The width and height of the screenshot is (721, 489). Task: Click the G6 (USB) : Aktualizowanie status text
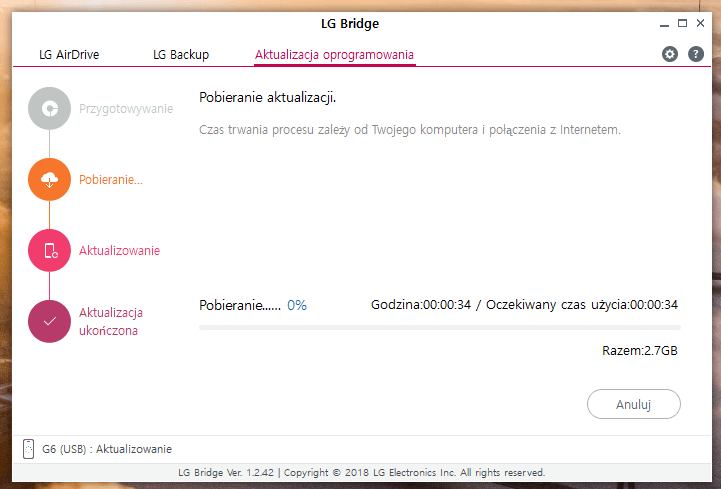(107, 449)
